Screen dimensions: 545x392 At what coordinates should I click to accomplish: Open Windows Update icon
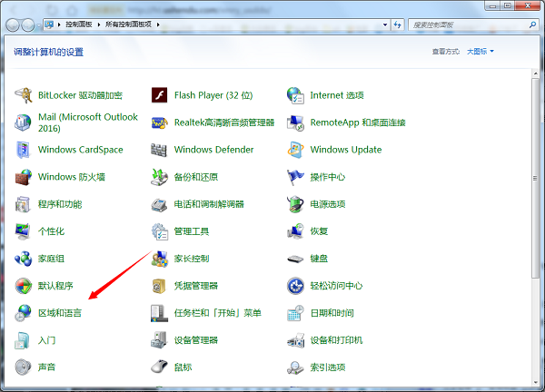pyautogui.click(x=295, y=150)
